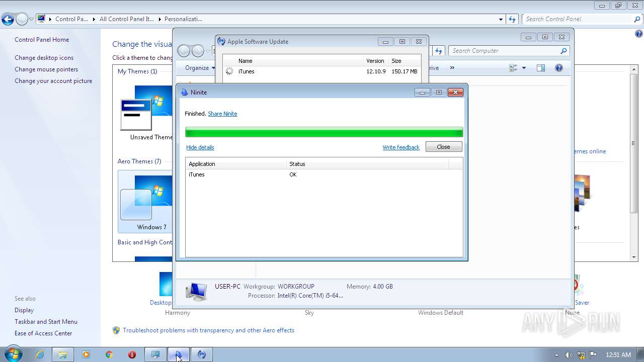Click Version column in Apple Software Update
Image resolution: width=644 pixels, height=362 pixels.
[376, 61]
